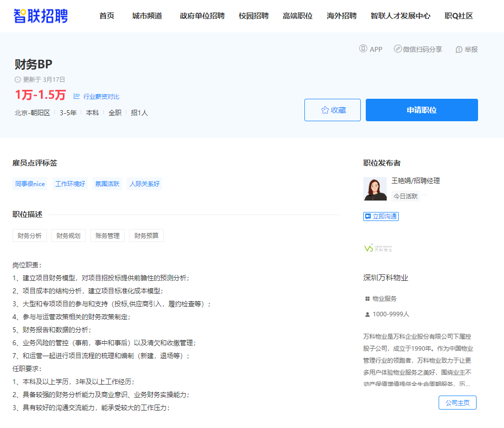This screenshot has height=428, width=504.
Task: Click the APP phone icon
Action: coord(363,49)
